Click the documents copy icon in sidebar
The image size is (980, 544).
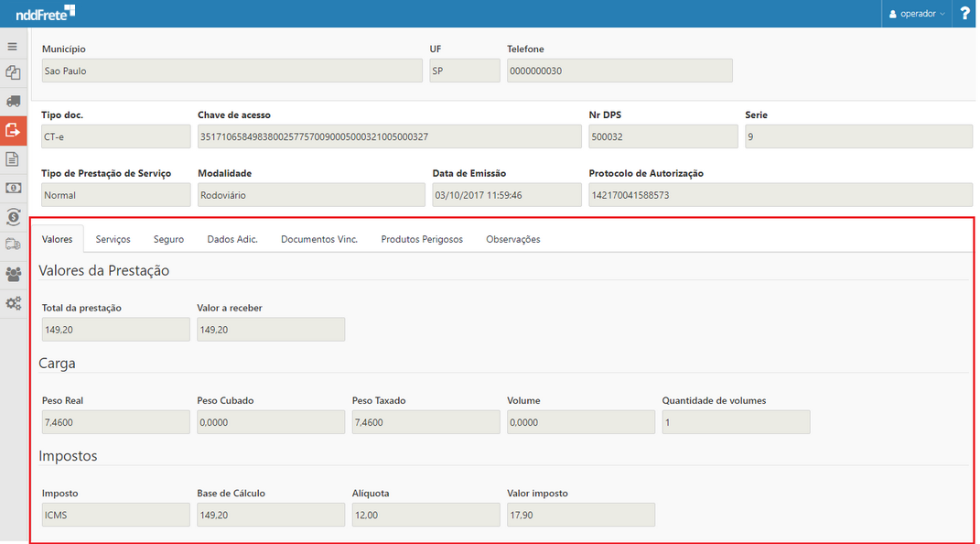pyautogui.click(x=13, y=72)
